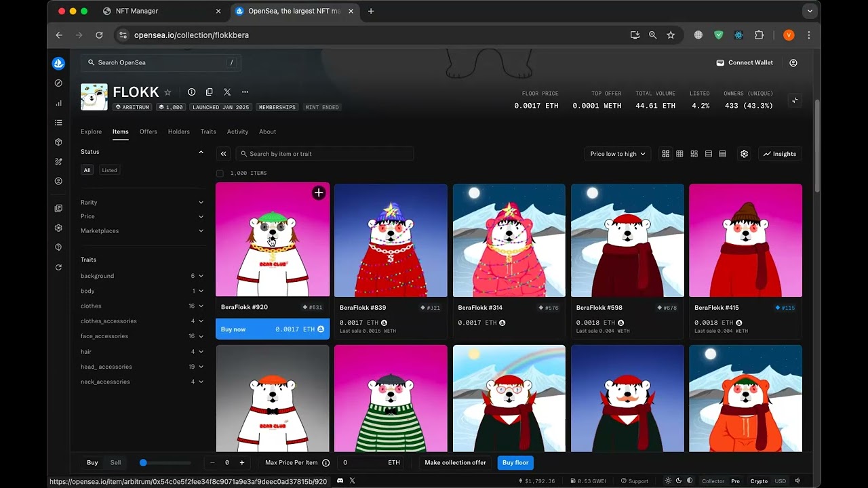This screenshot has height=488, width=868.
Task: Open Discord icon in footer
Action: coord(340,481)
